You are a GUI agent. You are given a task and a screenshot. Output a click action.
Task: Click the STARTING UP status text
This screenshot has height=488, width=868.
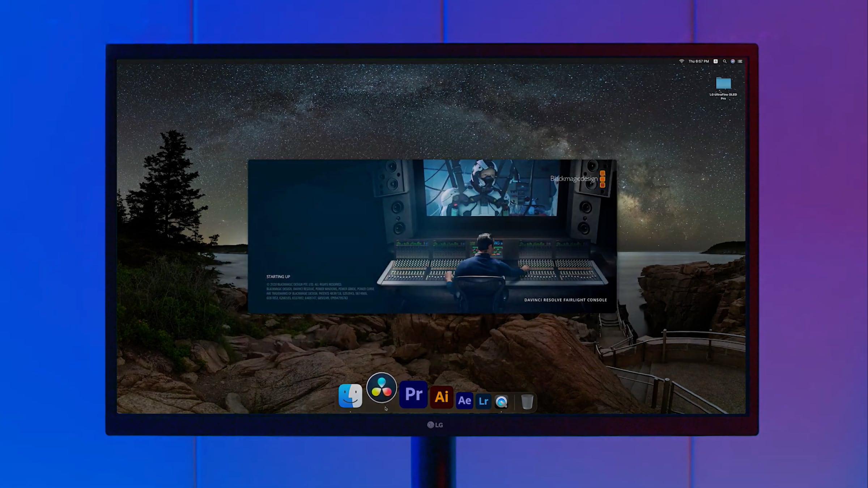pyautogui.click(x=278, y=277)
